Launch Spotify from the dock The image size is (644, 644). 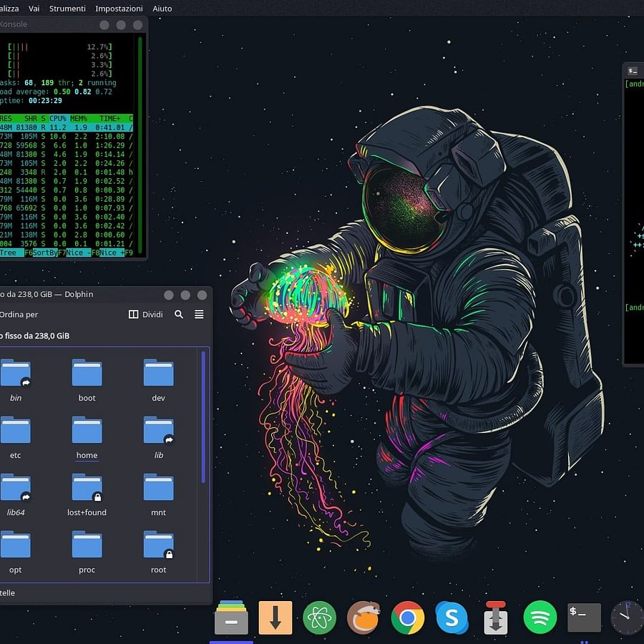click(x=540, y=617)
